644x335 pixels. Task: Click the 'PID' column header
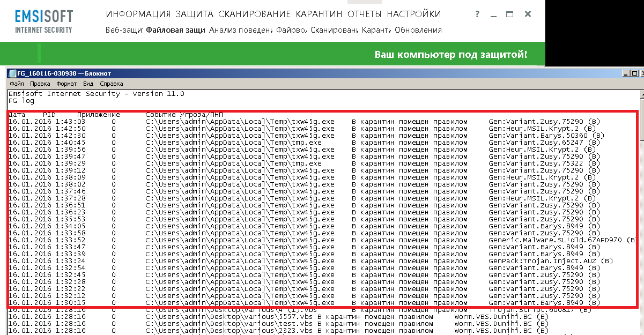49,115
